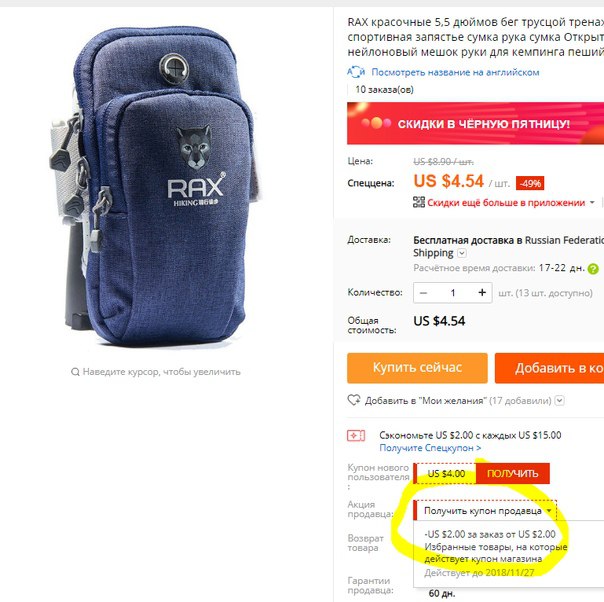604x602 pixels.
Task: Click the red coupon ticket icon
Action: click(356, 435)
